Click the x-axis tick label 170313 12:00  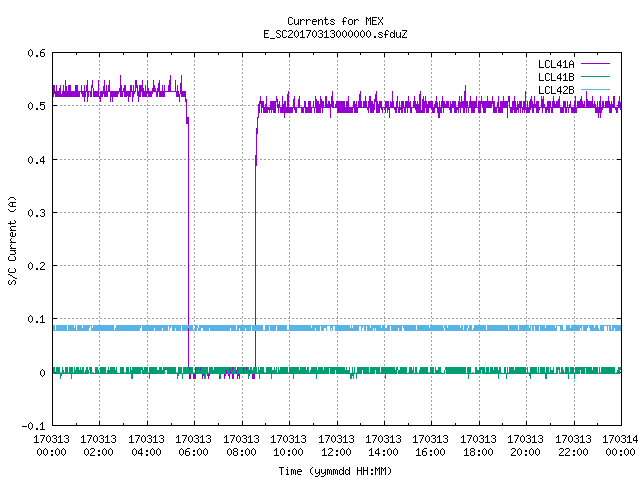pos(336,446)
